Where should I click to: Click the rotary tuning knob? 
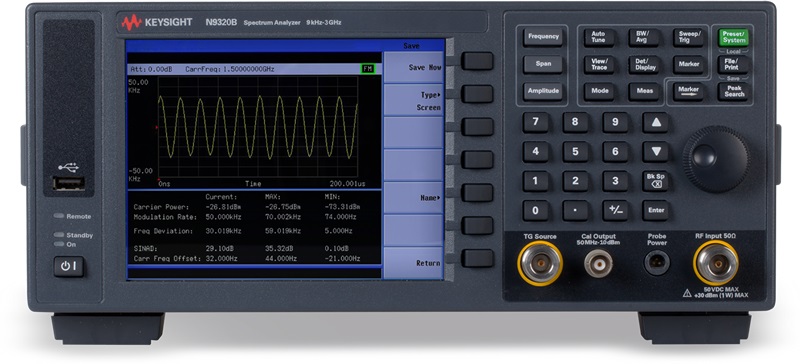(715, 158)
